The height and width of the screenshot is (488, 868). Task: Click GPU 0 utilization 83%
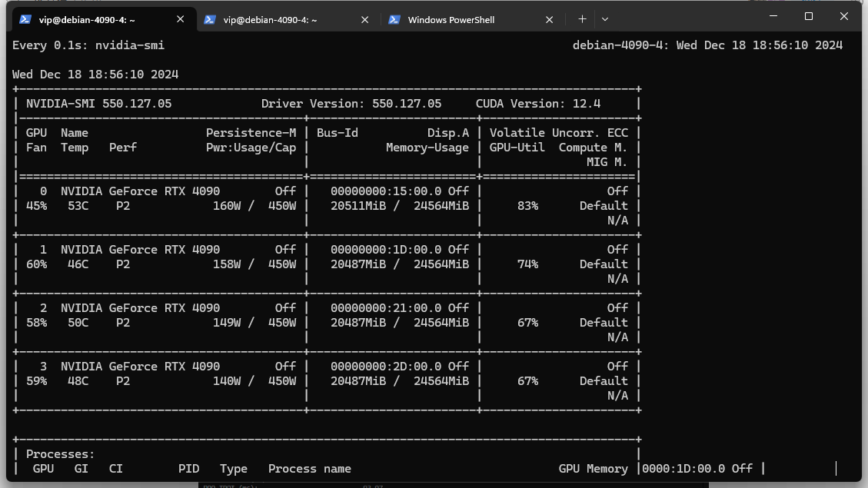tap(527, 206)
